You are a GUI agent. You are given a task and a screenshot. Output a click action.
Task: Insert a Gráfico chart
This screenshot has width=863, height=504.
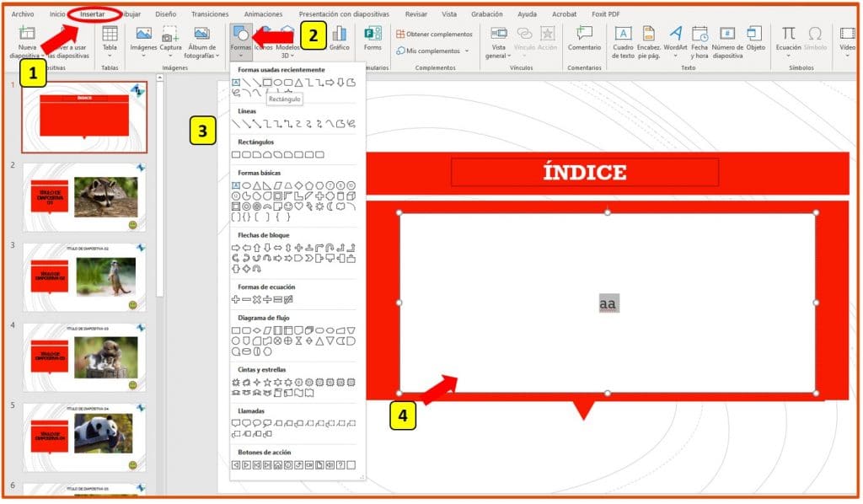coord(339,34)
